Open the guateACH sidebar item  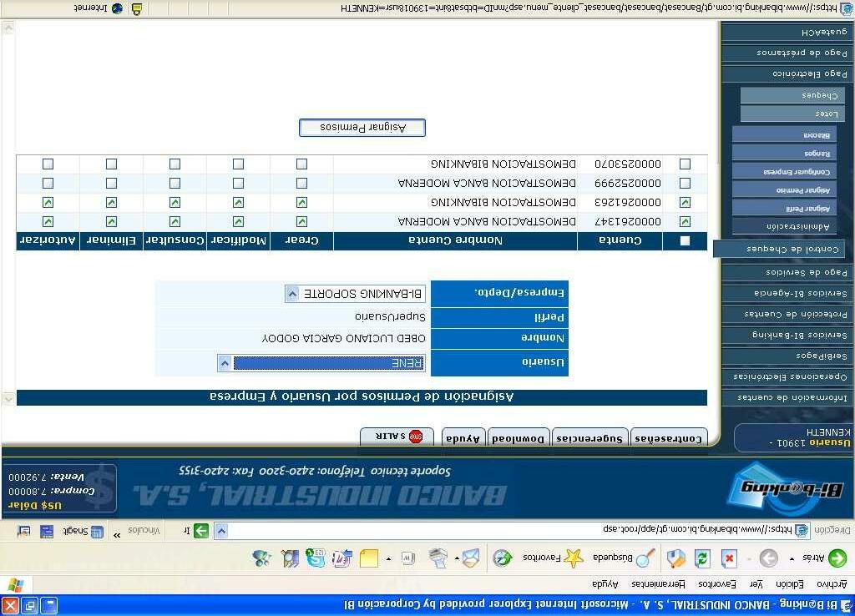pyautogui.click(x=786, y=33)
